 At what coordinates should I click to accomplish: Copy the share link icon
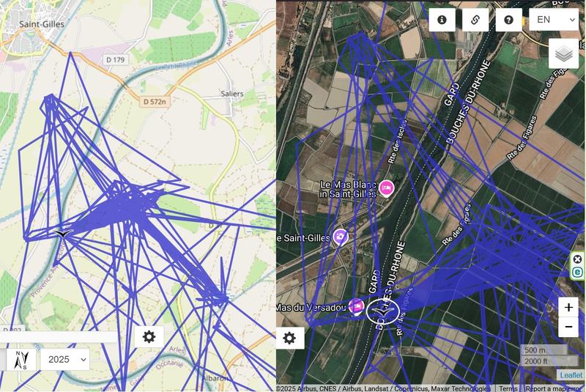[x=475, y=20]
